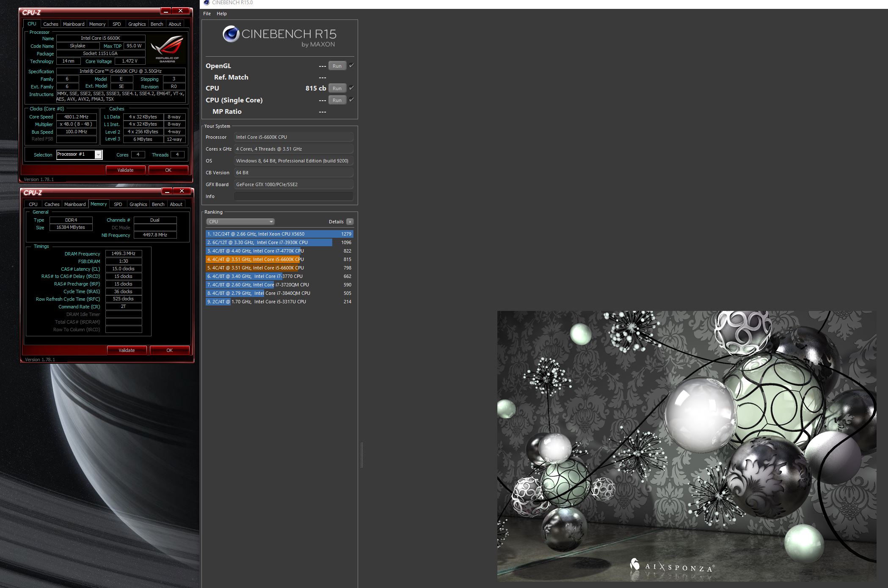Click OK in the bottom CPU-Z window
The height and width of the screenshot is (588, 888).
point(169,350)
